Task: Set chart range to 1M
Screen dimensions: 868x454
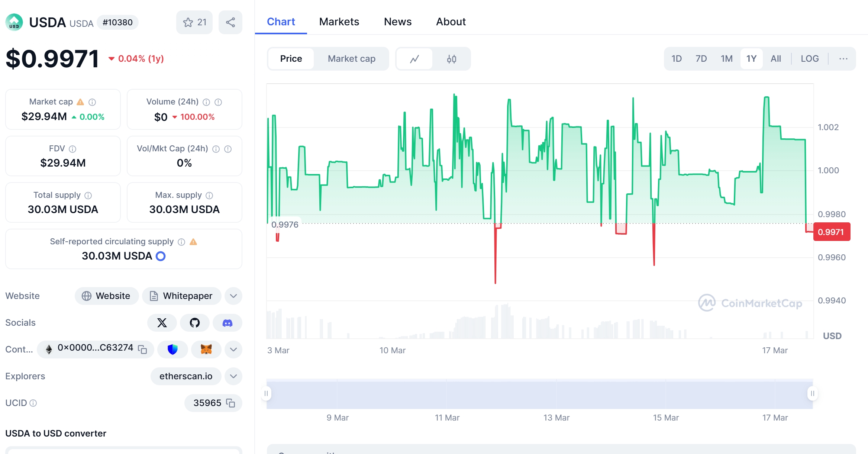Action: coord(726,59)
